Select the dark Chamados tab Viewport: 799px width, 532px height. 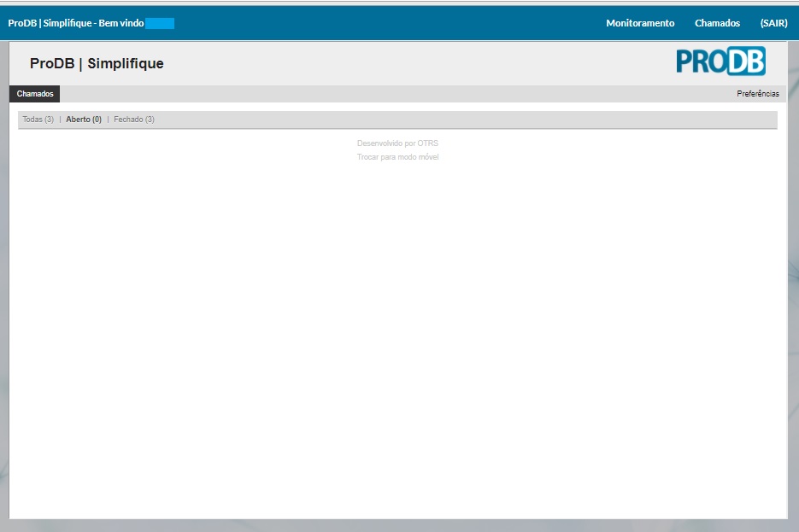[x=35, y=94]
